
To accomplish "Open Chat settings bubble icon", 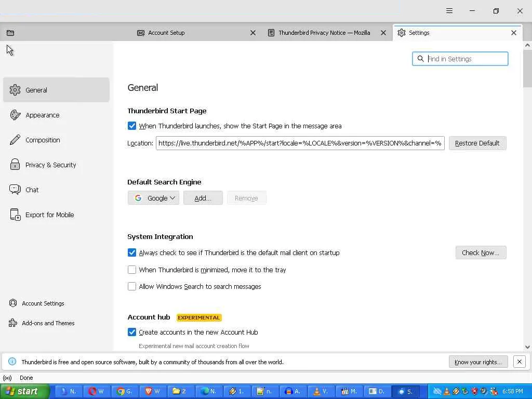I will tap(15, 189).
